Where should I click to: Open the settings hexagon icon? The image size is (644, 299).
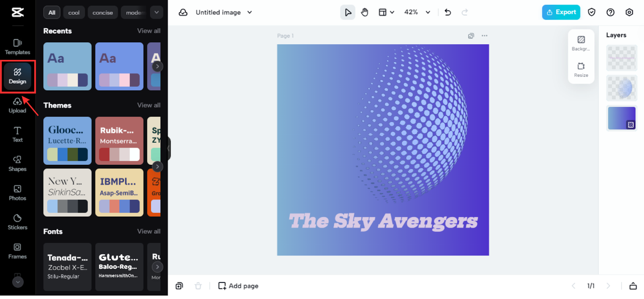(629, 13)
